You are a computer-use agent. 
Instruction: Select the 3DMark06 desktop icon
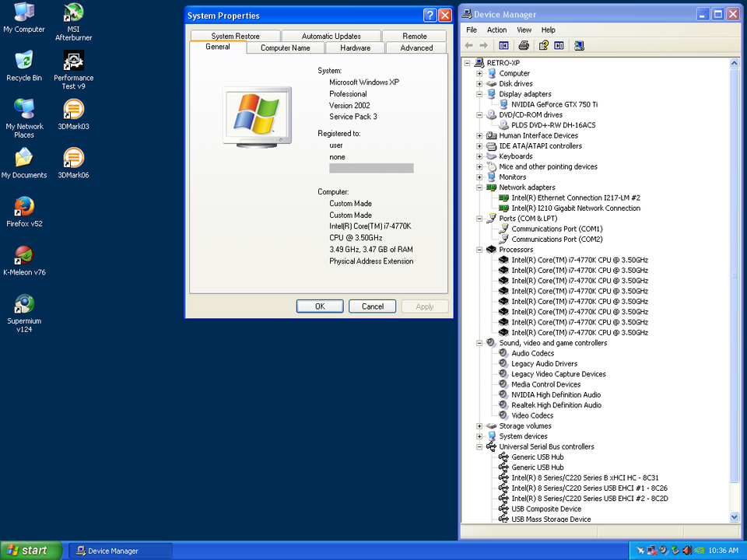73,159
